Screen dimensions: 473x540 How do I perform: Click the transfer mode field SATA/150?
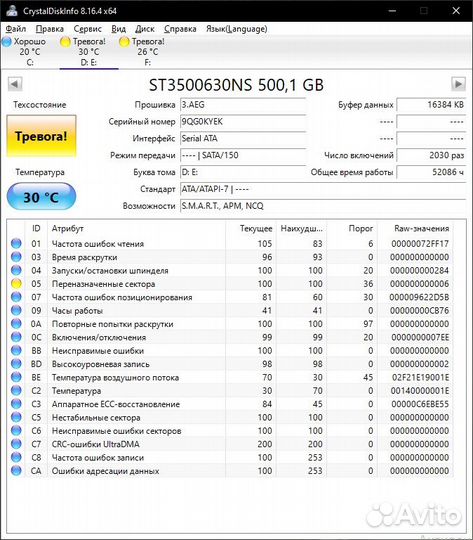click(x=243, y=155)
